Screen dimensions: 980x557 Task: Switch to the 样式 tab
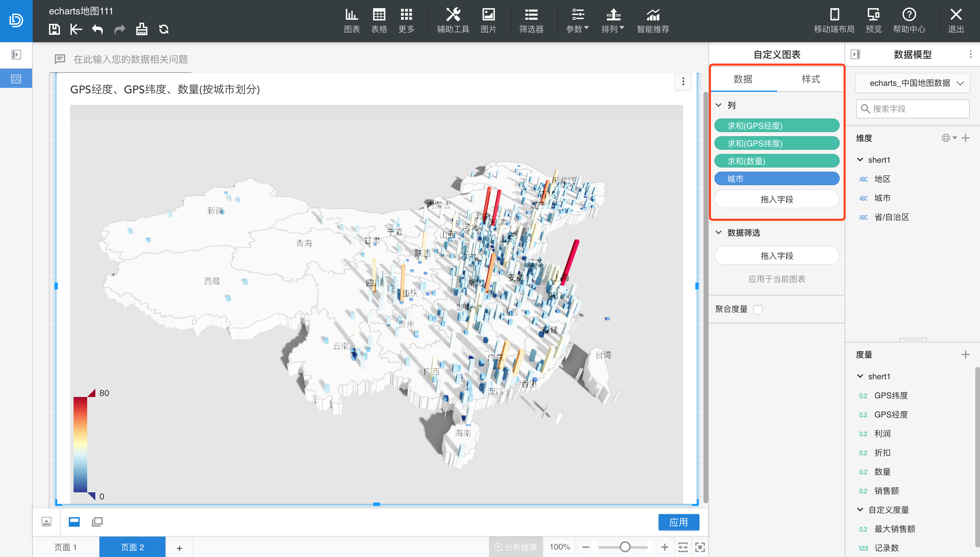click(810, 79)
